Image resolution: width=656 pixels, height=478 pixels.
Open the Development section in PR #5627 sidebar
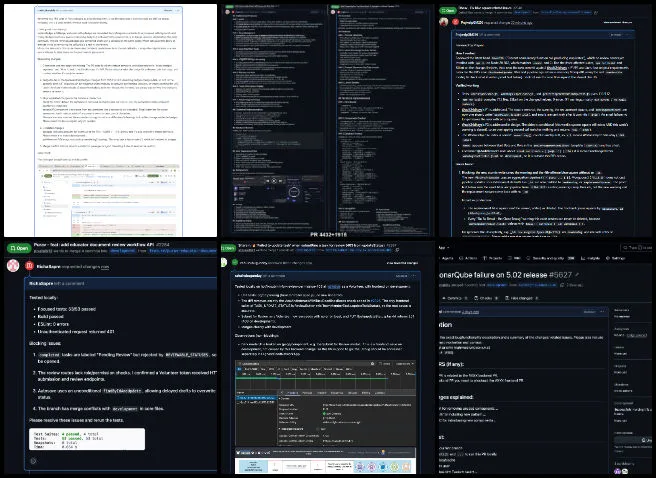pos(623,403)
